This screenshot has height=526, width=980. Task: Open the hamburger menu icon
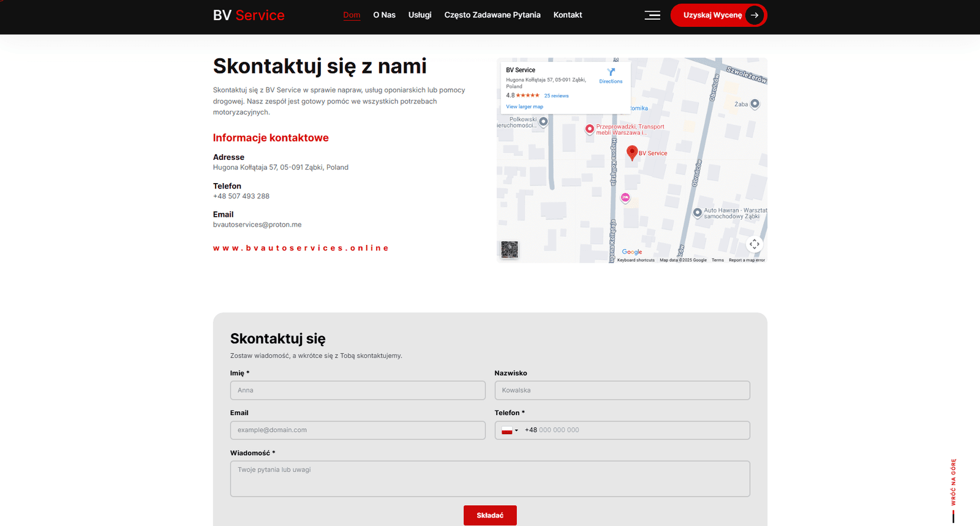pos(652,15)
